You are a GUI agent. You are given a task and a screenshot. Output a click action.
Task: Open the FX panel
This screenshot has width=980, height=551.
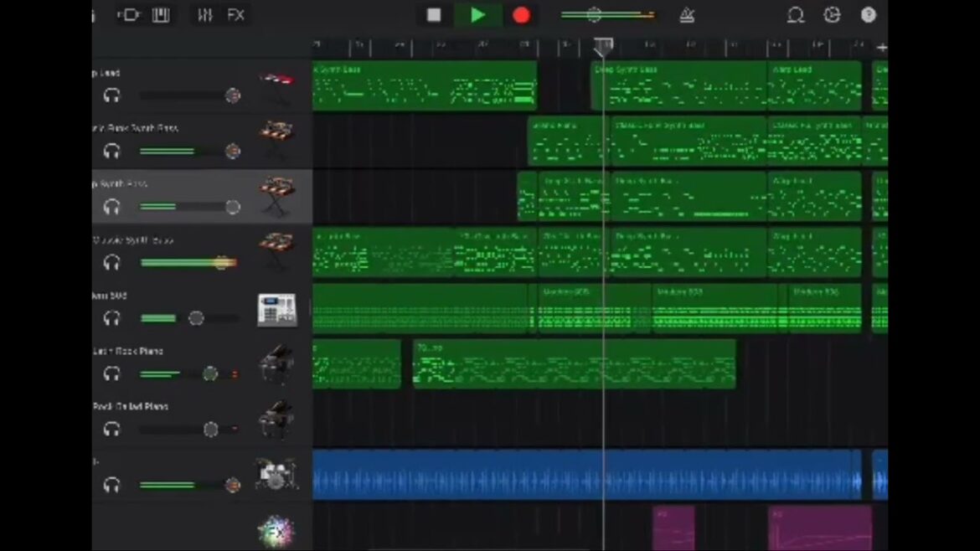click(236, 15)
